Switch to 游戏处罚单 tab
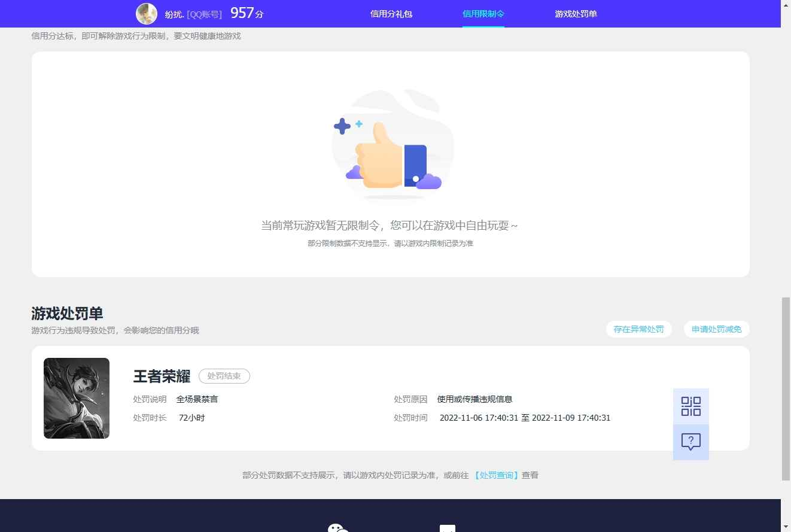The height and width of the screenshot is (532, 791). [576, 14]
